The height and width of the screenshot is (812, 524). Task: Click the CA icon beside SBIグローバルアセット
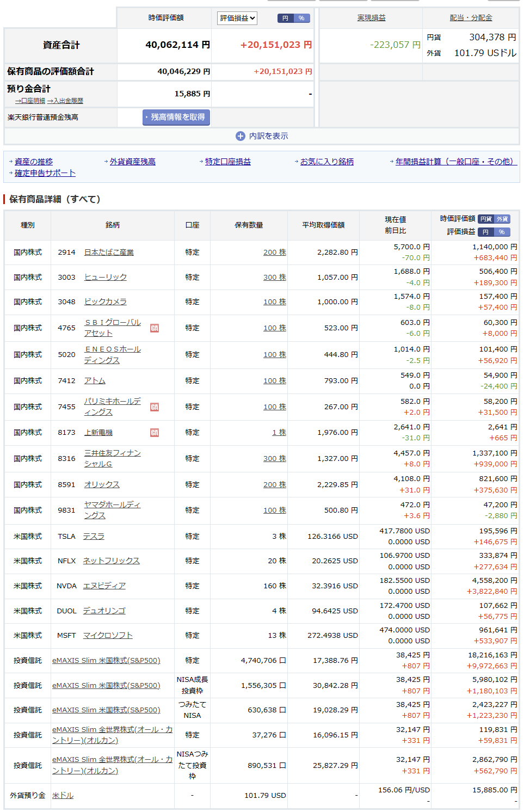click(155, 328)
